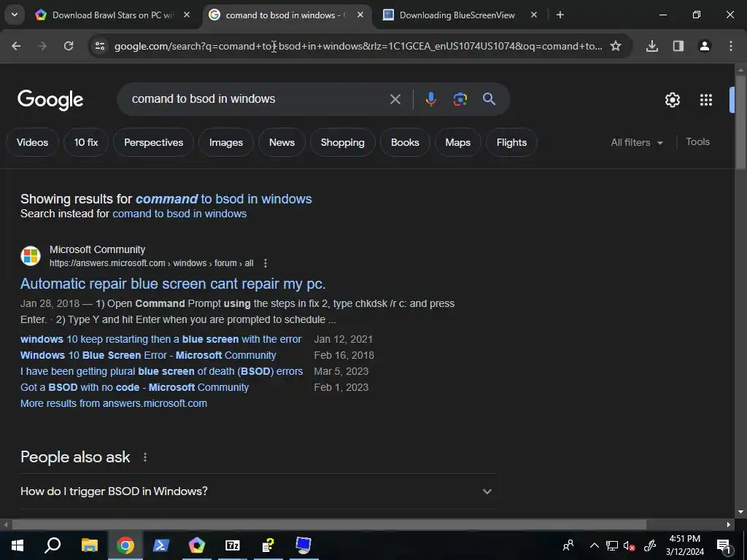Open new tab with the plus button
This screenshot has height=560, width=747.
coord(560,15)
